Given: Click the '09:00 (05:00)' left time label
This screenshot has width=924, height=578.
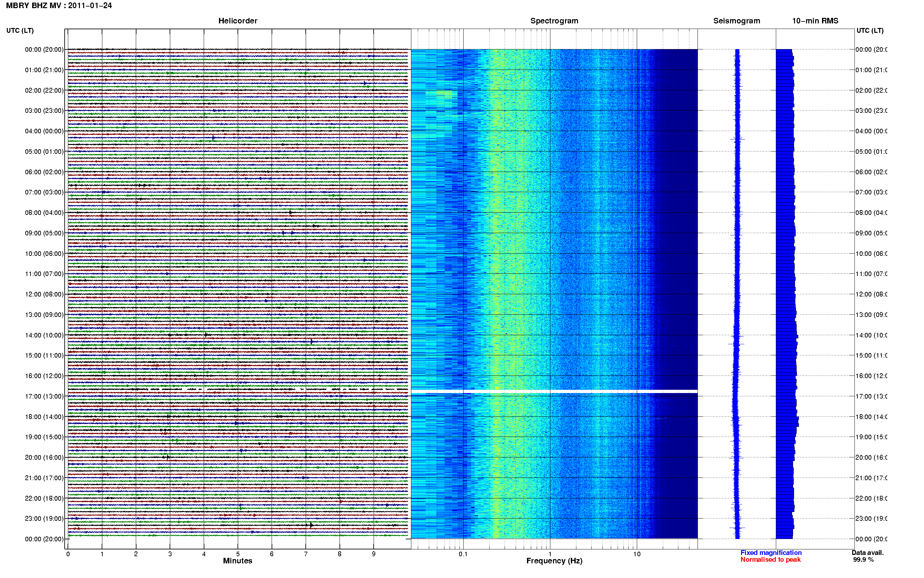Looking at the screenshot, I should (x=44, y=233).
